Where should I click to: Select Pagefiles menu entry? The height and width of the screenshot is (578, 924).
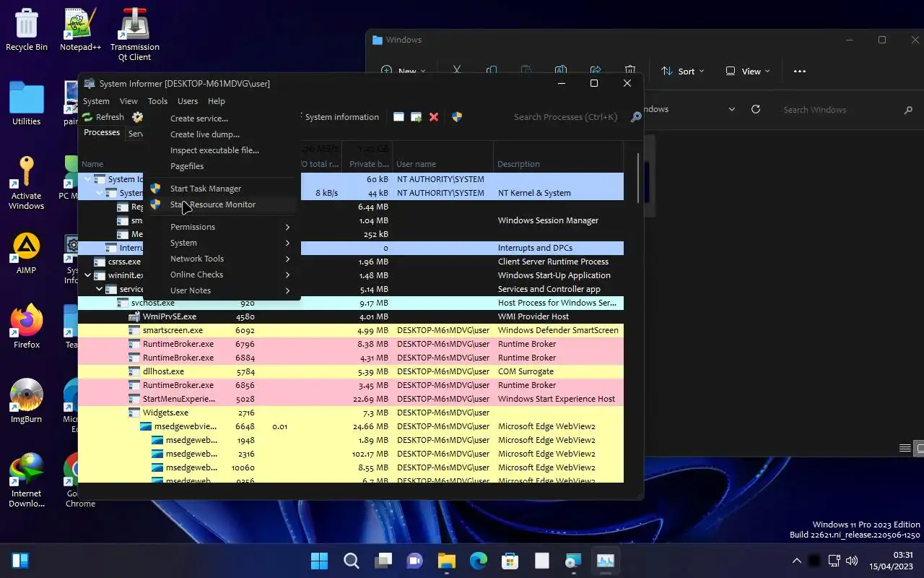pyautogui.click(x=222, y=166)
